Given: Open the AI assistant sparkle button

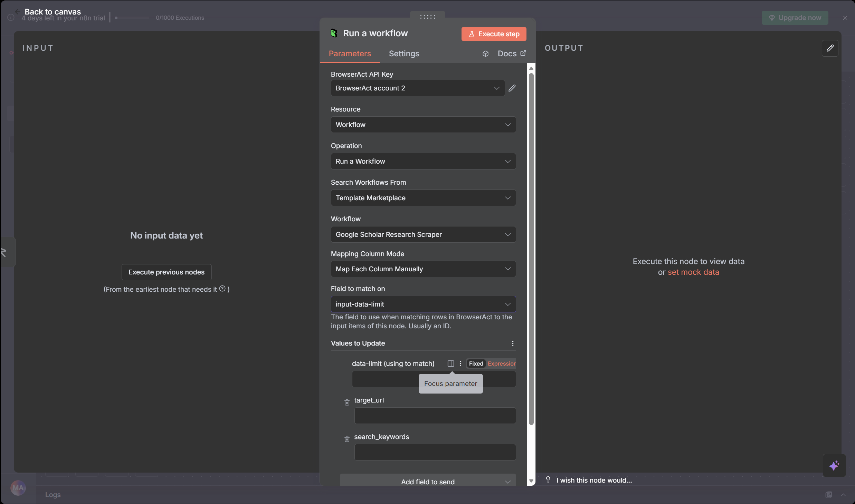Looking at the screenshot, I should point(834,465).
